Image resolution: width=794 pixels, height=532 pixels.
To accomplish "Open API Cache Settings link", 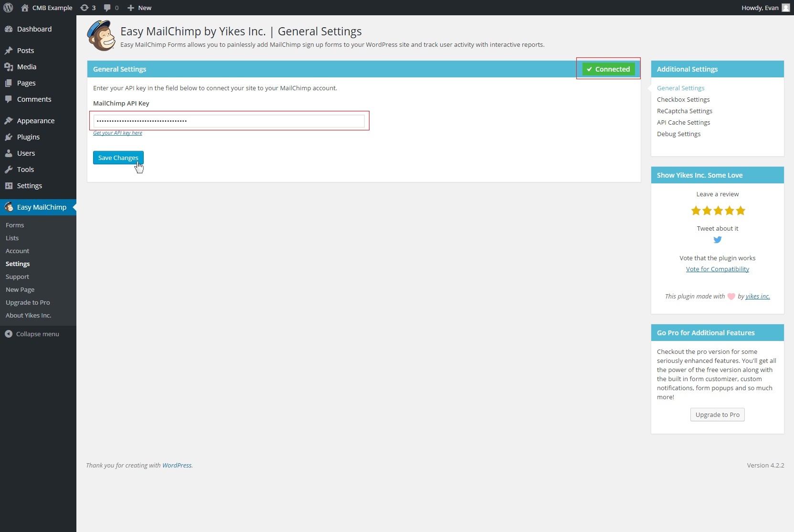I will click(x=683, y=122).
